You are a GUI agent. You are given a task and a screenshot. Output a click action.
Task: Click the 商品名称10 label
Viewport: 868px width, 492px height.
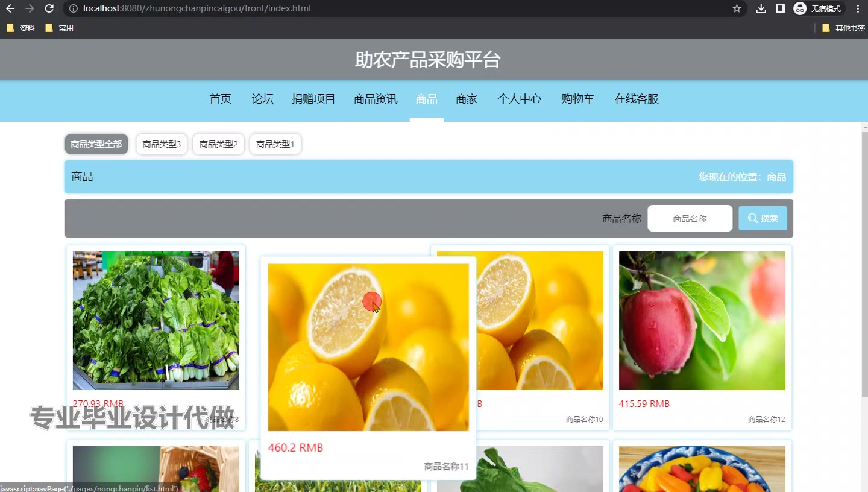[585, 419]
